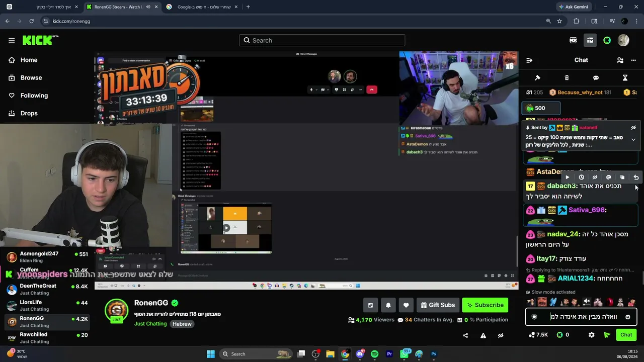644x362 pixels.
Task: Open a new browser tab
Action: coord(248,7)
